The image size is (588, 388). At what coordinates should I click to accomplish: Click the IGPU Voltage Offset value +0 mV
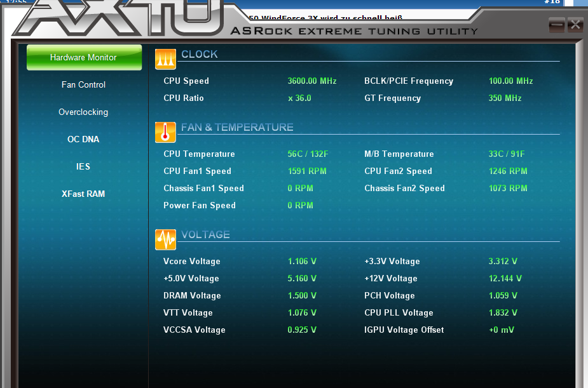pyautogui.click(x=502, y=330)
